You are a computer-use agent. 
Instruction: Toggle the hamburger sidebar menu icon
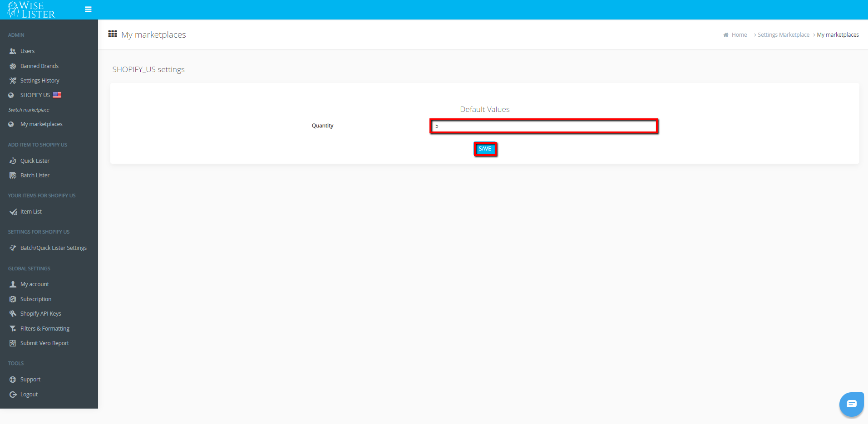click(x=88, y=9)
